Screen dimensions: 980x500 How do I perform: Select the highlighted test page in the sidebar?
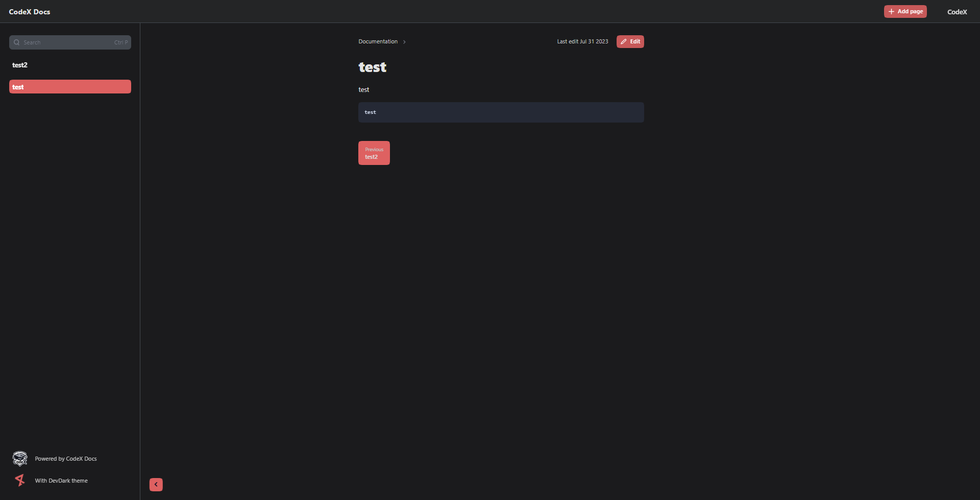70,86
